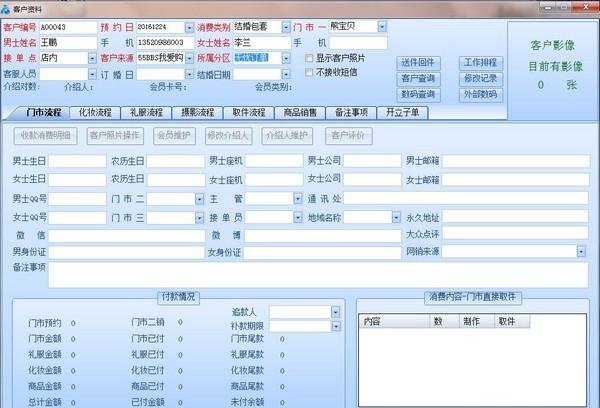600x408 pixels.
Task: Expand the 接单点 dropdown
Action: pyautogui.click(x=92, y=58)
